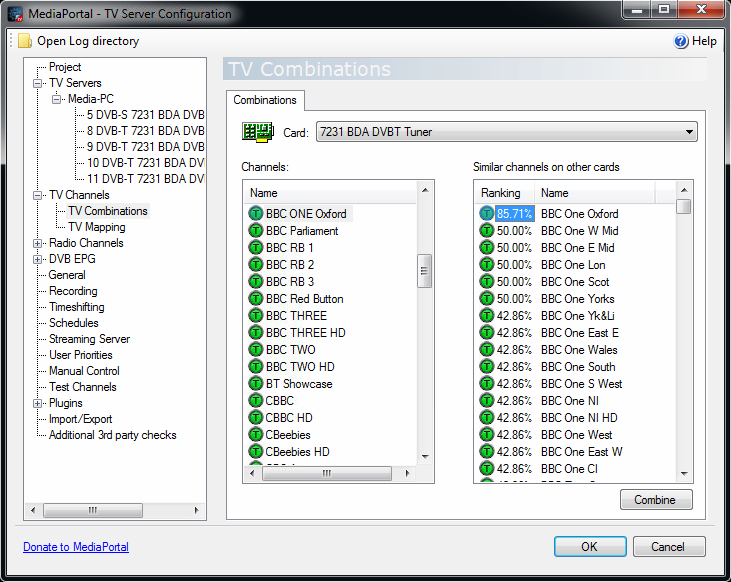Select the CBBC channel row
This screenshot has height=582, width=731.
pos(279,401)
